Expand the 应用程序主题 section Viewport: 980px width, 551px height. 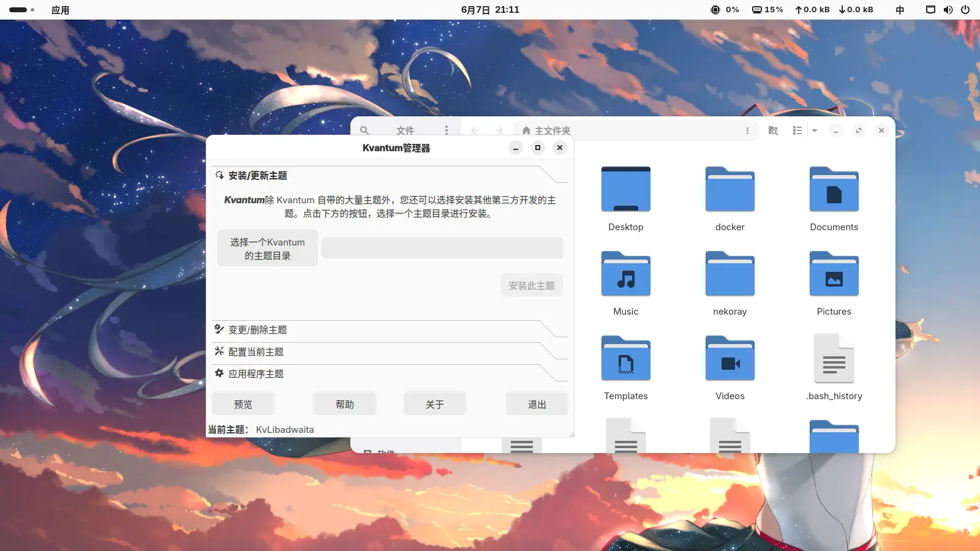[390, 374]
